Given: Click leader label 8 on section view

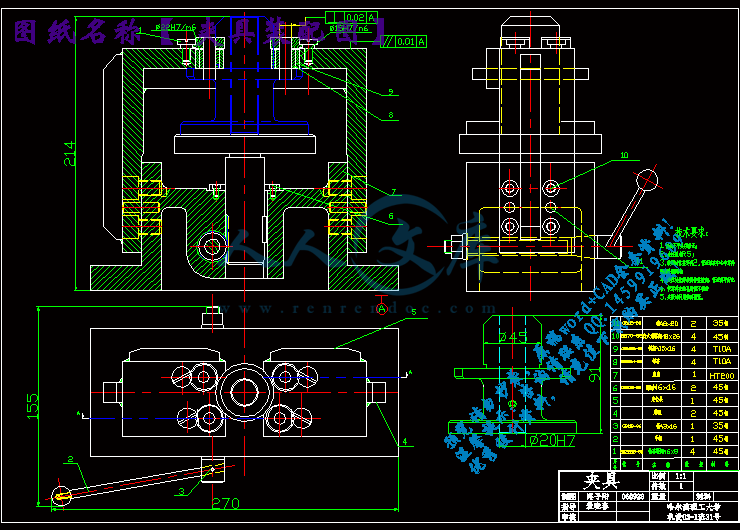Looking at the screenshot, I should coord(391,115).
